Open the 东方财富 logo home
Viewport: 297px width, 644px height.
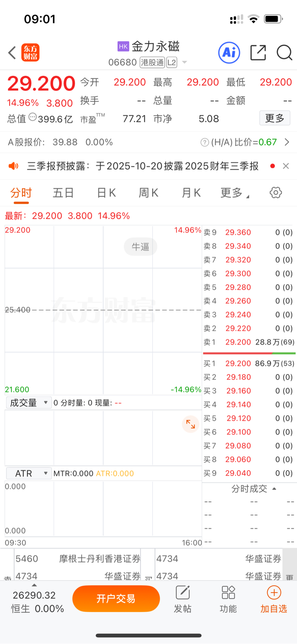pyautogui.click(x=30, y=53)
